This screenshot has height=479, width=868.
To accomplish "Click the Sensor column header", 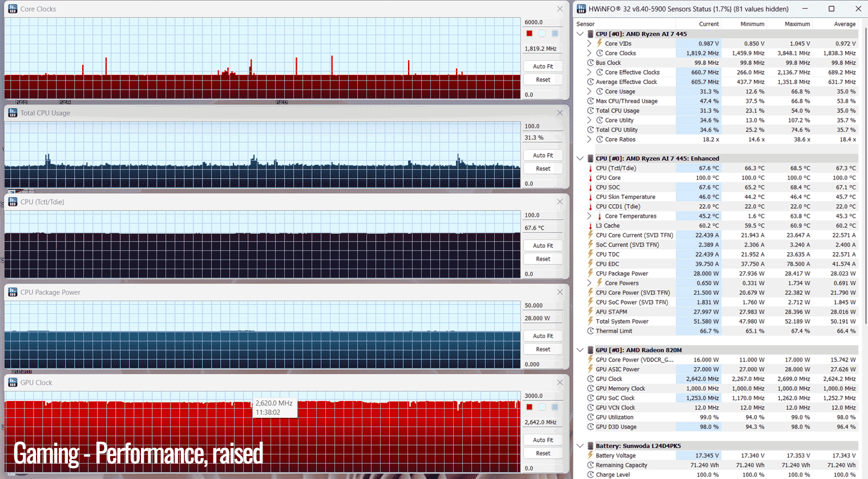I will tap(586, 24).
